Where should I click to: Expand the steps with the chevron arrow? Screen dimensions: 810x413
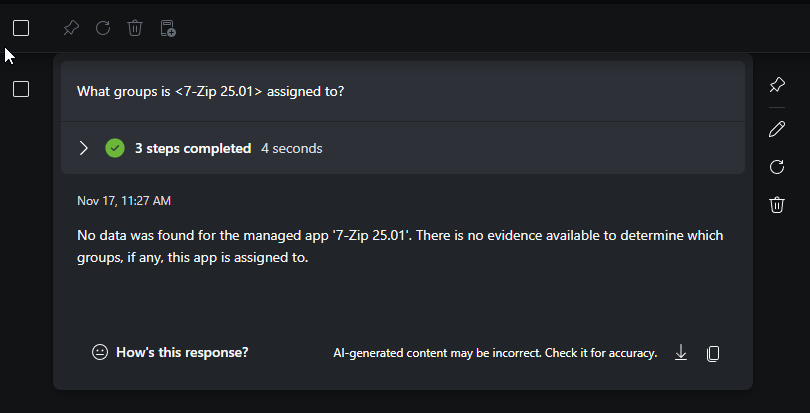pos(83,148)
